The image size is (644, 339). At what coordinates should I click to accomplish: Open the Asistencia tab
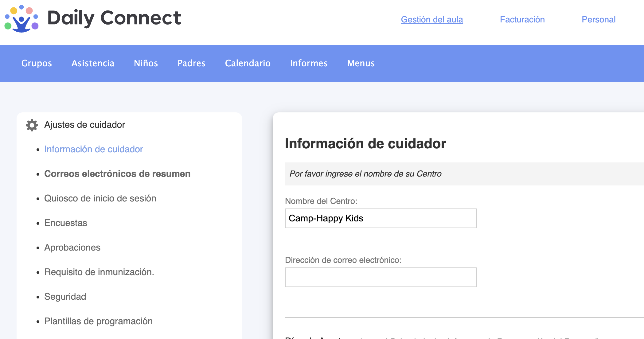(93, 63)
